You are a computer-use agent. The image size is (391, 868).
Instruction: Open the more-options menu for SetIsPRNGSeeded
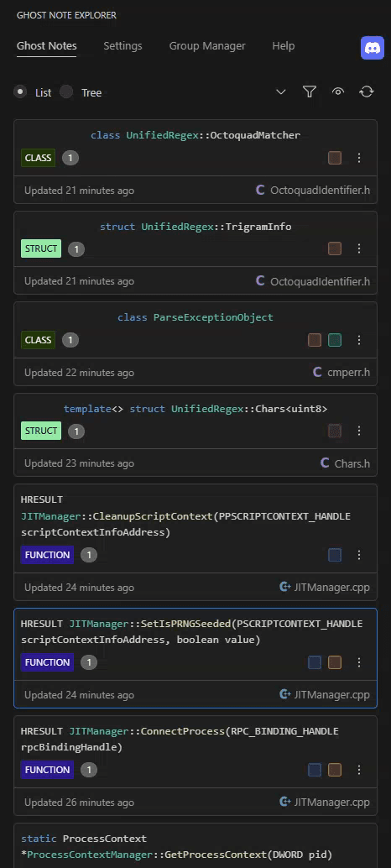359,662
